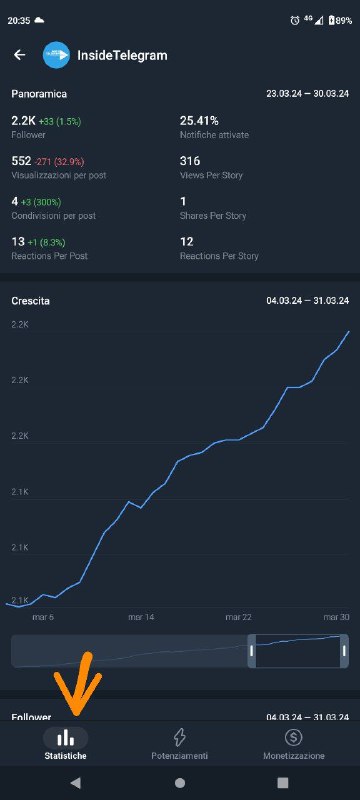Tap the battery indicator in status bar
The width and height of the screenshot is (360, 800).
(341, 20)
